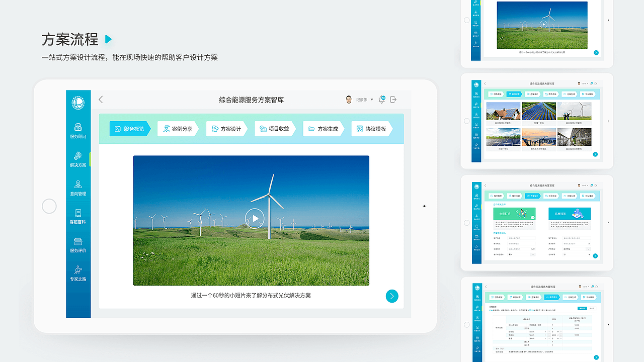Click next arrow in table tablet
The height and width of the screenshot is (362, 644).
click(596, 357)
